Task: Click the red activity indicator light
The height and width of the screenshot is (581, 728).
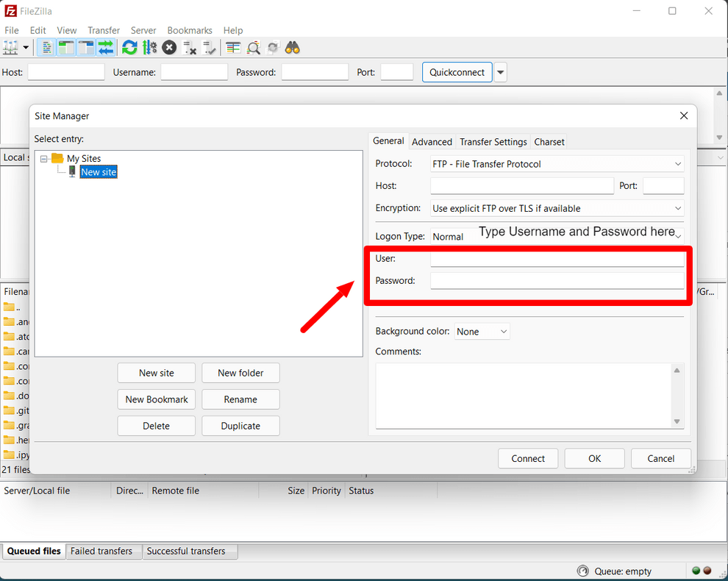Action: click(x=707, y=571)
